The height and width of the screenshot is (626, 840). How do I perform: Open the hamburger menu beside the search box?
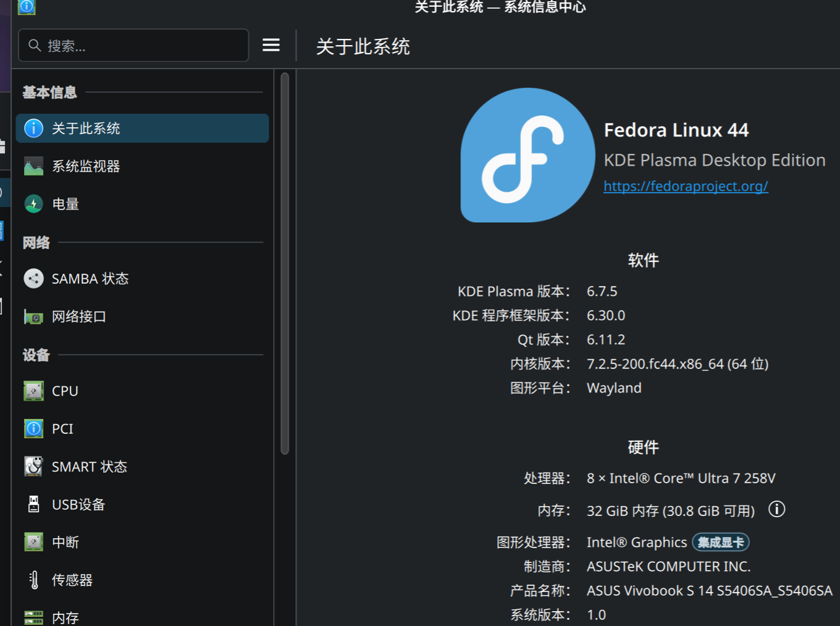pos(271,45)
